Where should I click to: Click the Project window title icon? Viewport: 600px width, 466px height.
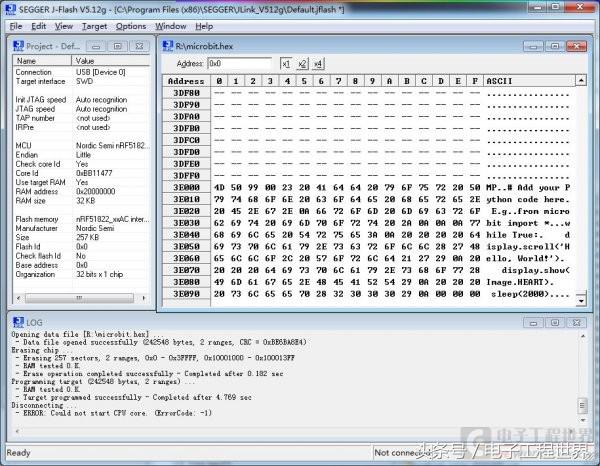(18, 45)
